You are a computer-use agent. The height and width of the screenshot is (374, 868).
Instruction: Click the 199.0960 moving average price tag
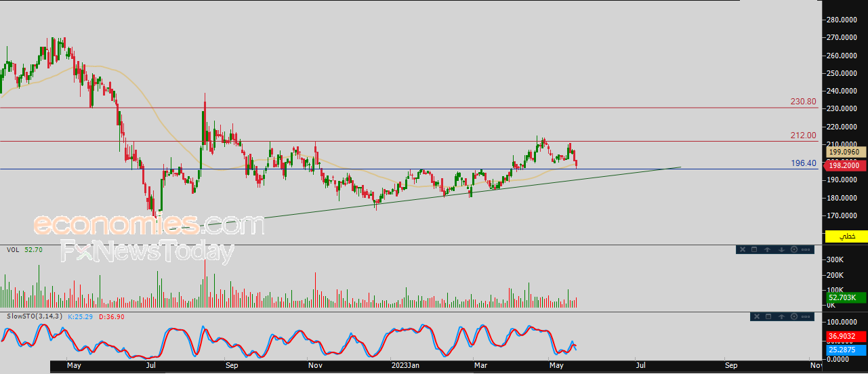pos(846,153)
